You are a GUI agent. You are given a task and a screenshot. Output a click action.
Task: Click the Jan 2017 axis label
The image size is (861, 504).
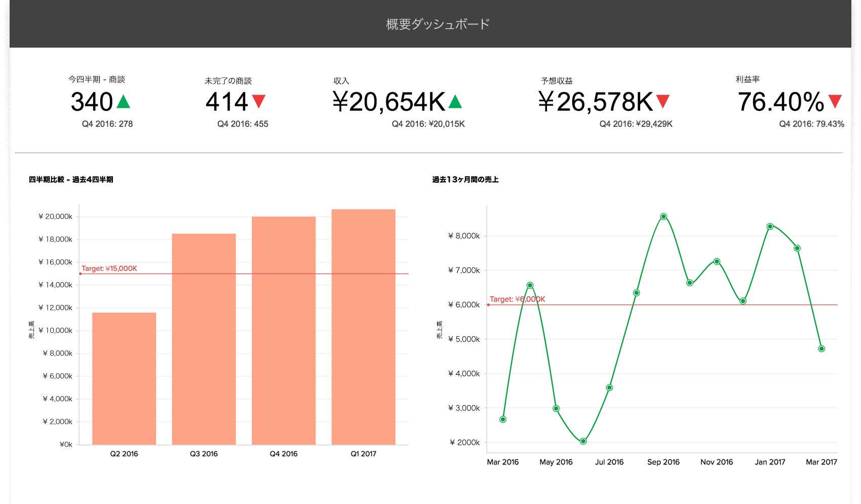point(770,462)
